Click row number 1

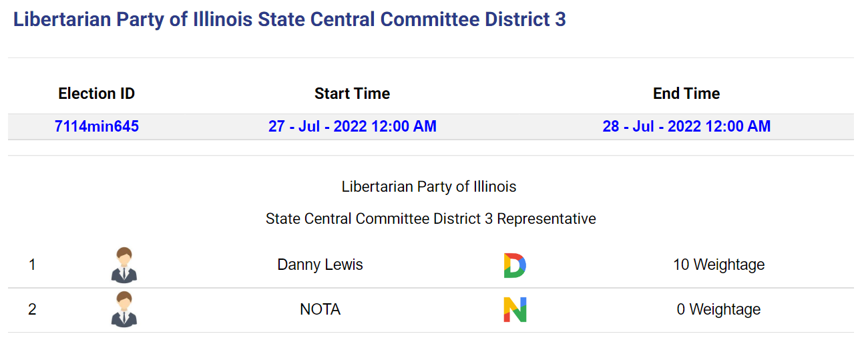(32, 265)
